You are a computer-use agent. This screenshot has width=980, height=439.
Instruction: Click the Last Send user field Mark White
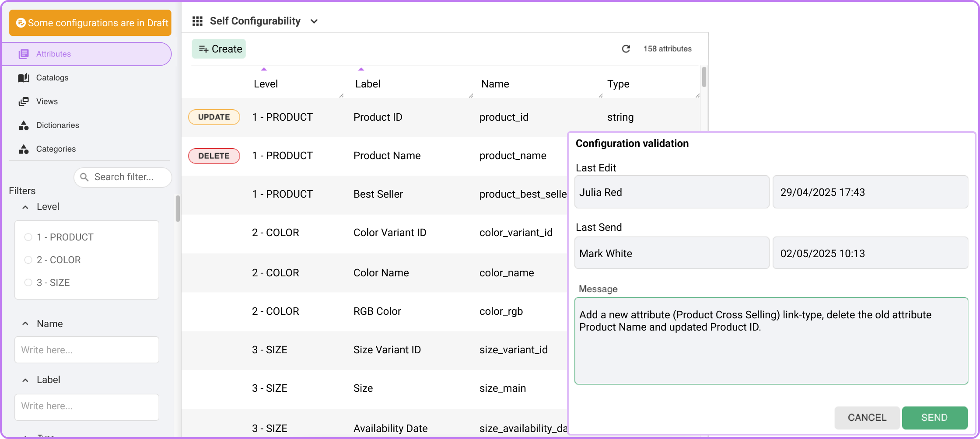[x=672, y=253]
